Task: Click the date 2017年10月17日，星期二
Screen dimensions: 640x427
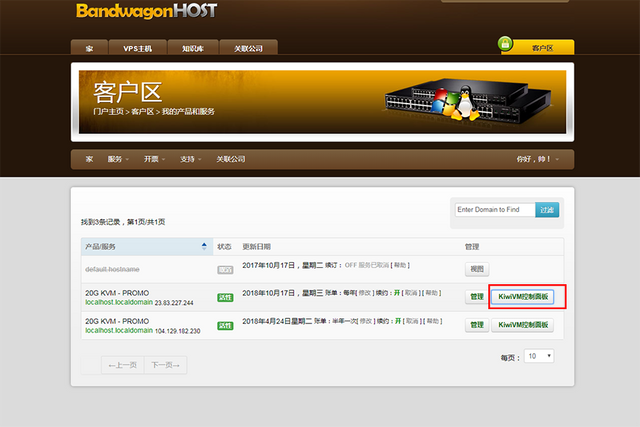Action: 282,265
